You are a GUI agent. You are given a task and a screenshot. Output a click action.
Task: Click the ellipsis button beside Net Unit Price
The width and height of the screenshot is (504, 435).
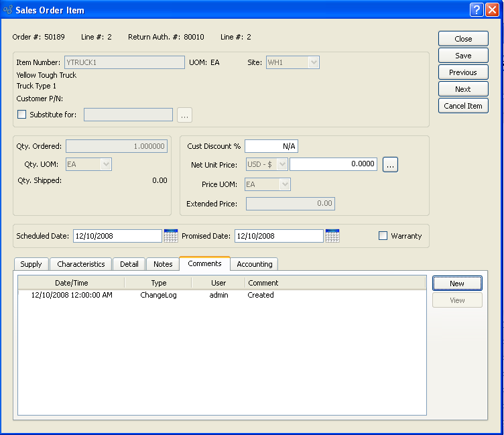click(391, 164)
